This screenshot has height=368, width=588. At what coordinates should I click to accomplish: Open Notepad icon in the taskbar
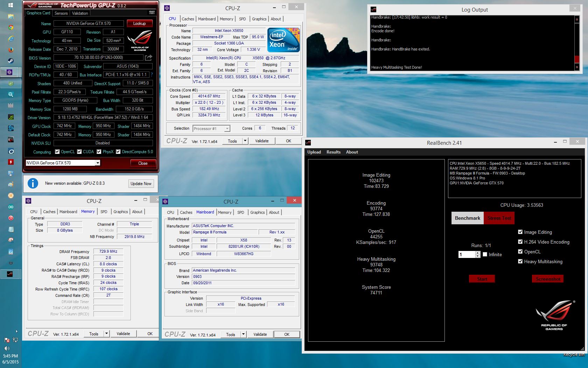click(x=10, y=229)
